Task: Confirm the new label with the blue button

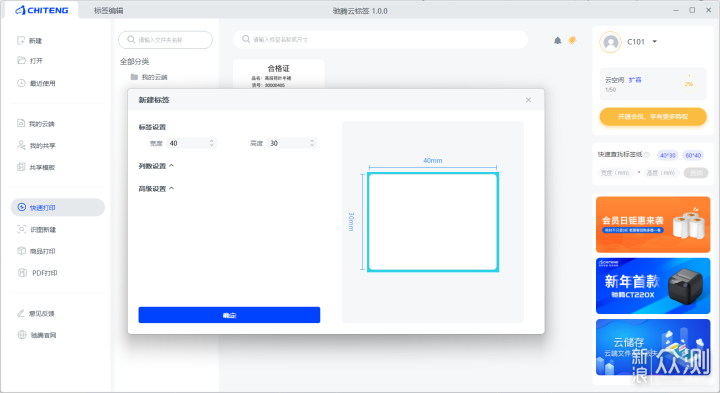Action: pyautogui.click(x=229, y=315)
